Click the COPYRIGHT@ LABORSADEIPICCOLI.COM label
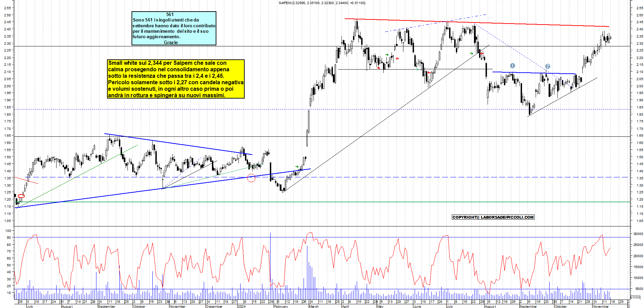 (493, 217)
